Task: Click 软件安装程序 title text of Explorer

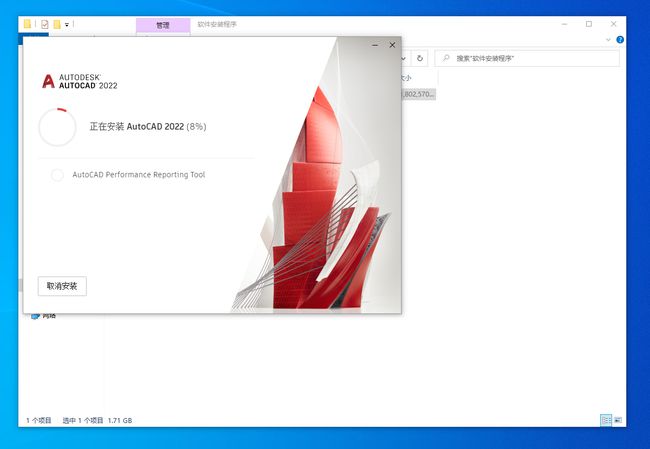Action: (x=217, y=24)
